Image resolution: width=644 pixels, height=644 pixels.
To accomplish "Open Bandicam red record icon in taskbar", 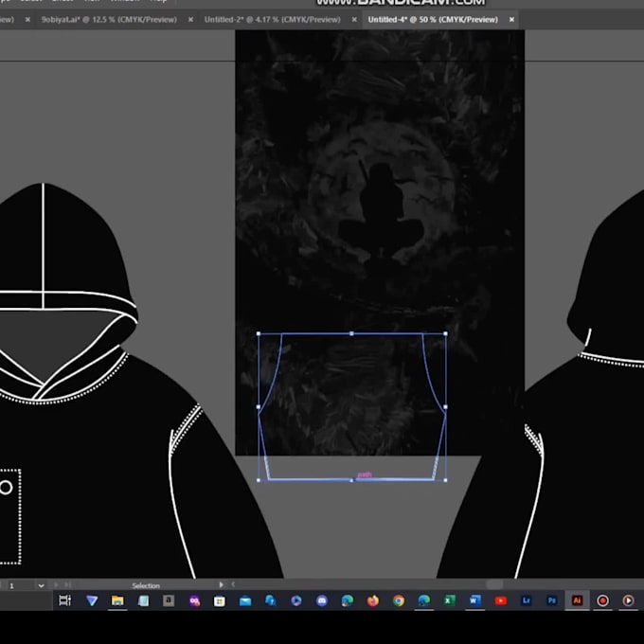I will (602, 600).
